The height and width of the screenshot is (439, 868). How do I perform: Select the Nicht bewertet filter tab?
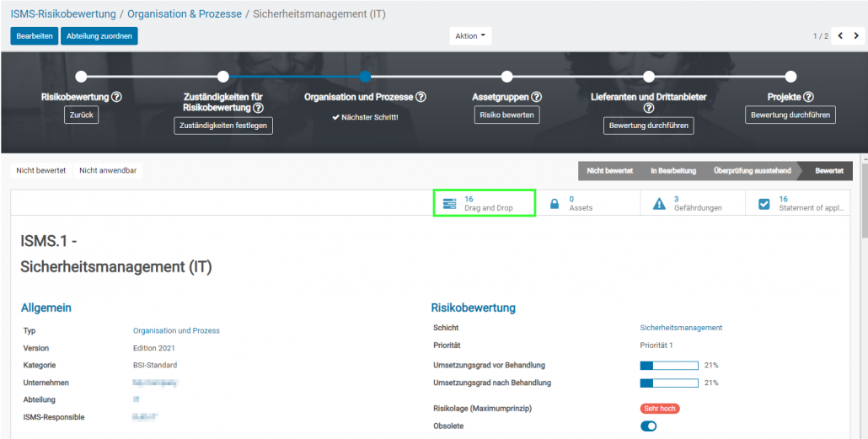tap(41, 170)
